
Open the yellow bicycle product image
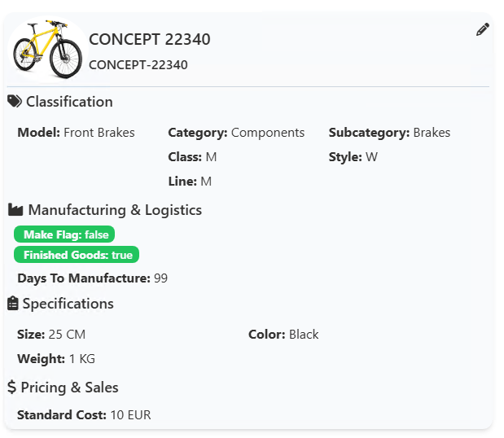coord(47,49)
